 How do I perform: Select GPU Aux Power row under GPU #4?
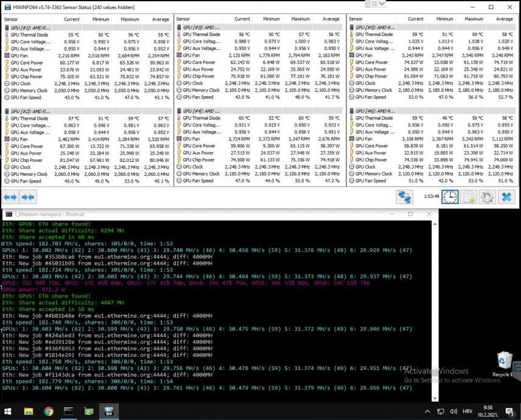tap(259, 153)
